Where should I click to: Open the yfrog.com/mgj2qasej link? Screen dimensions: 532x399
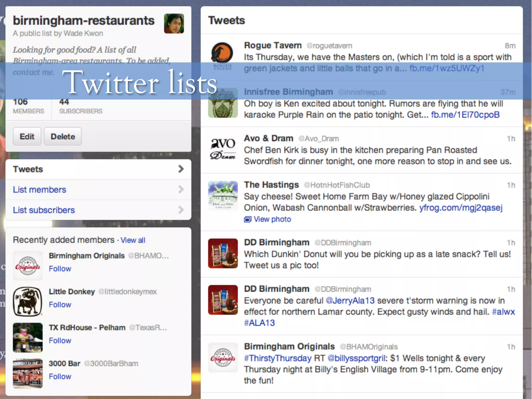[x=461, y=208]
